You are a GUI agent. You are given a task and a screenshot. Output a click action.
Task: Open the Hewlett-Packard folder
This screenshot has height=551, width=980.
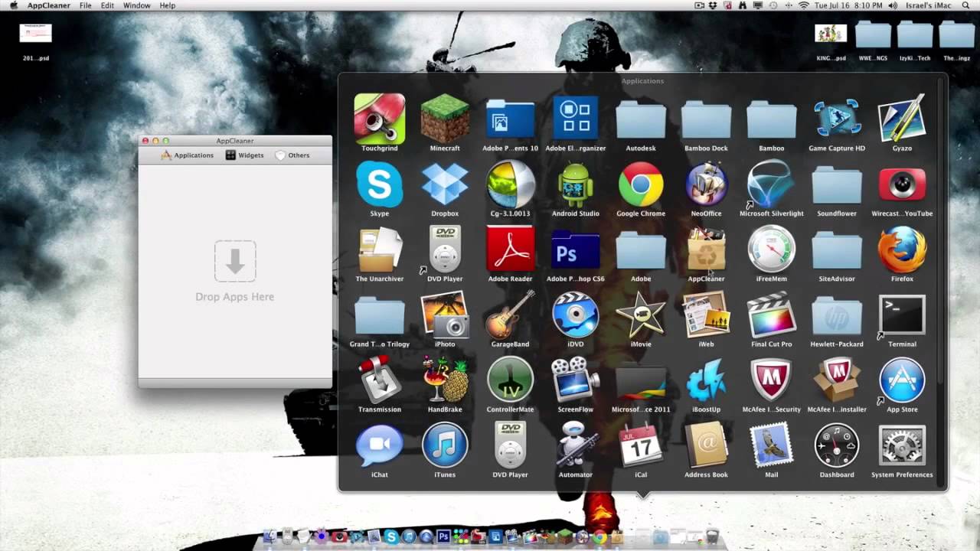837,316
